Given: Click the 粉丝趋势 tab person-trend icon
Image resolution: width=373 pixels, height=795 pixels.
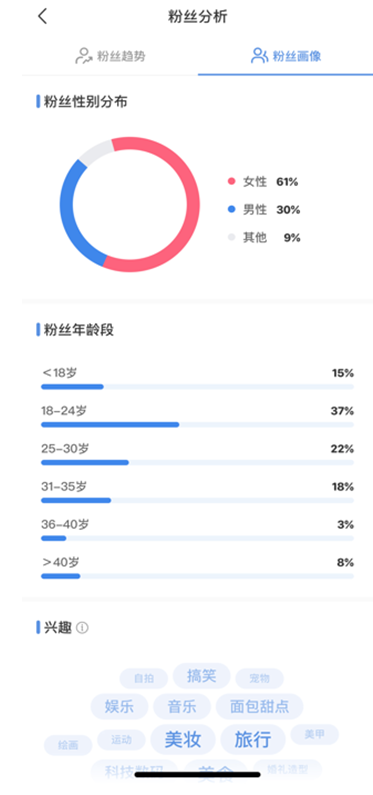Looking at the screenshot, I should point(83,56).
